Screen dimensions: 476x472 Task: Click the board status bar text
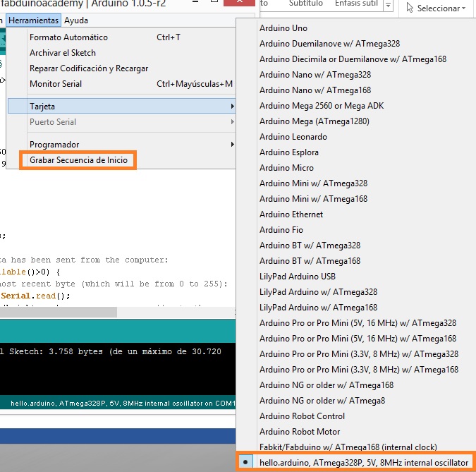point(123,404)
